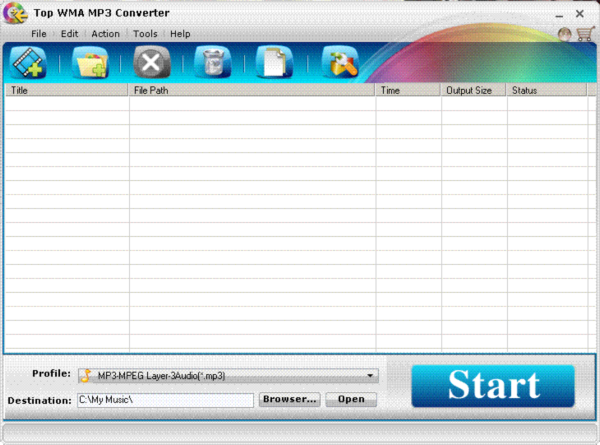Click the user registration icon beside cart
Image resolution: width=600 pixels, height=445 pixels.
click(564, 34)
